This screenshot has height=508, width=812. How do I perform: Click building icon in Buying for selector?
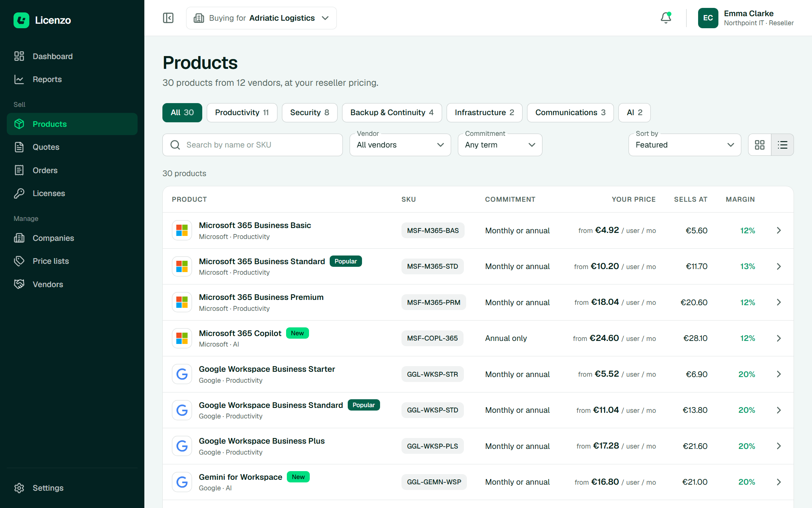(x=198, y=18)
